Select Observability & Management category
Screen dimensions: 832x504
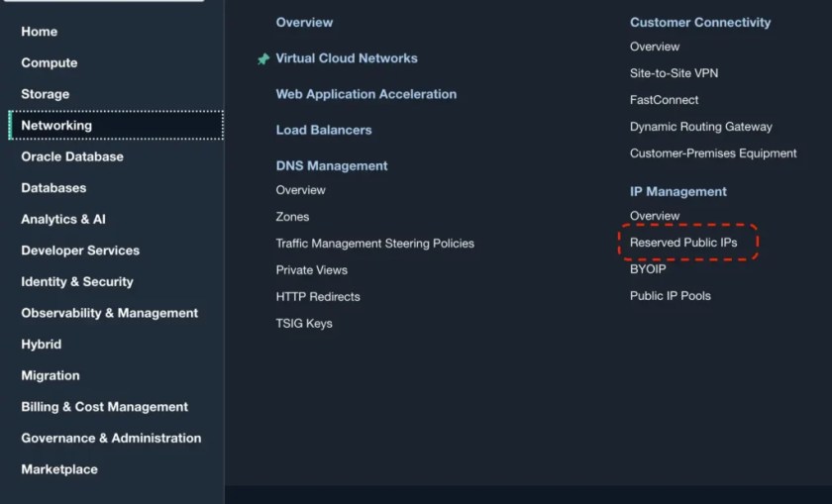click(x=109, y=313)
